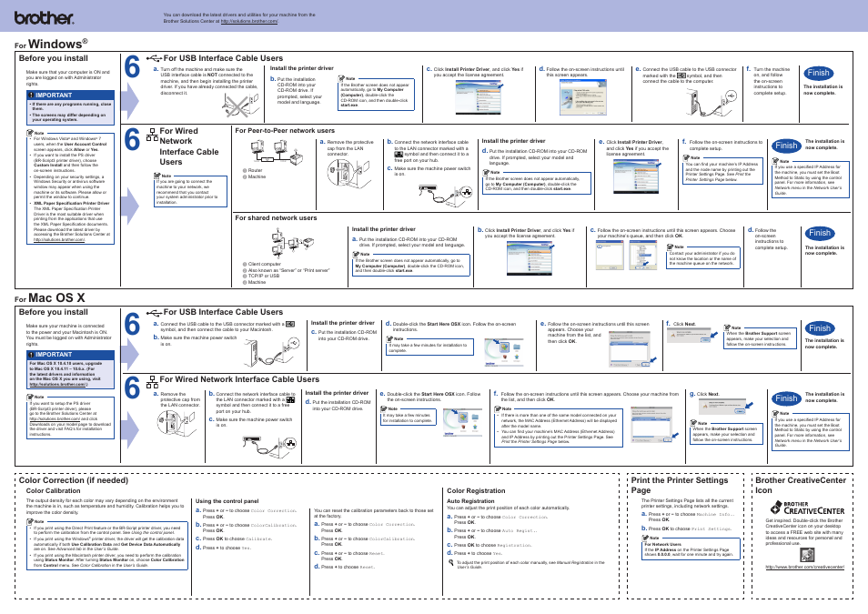Click the "Print the Printer Settings Page" heading

[x=680, y=485]
